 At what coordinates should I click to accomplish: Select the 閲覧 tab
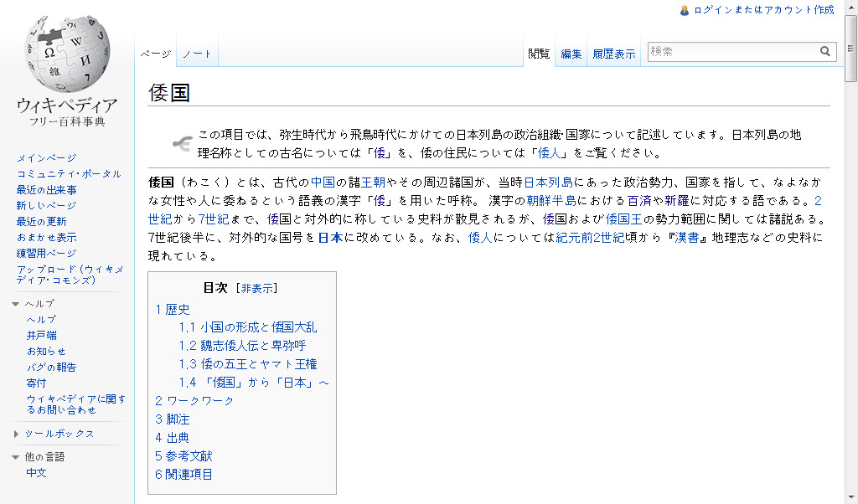(x=539, y=54)
